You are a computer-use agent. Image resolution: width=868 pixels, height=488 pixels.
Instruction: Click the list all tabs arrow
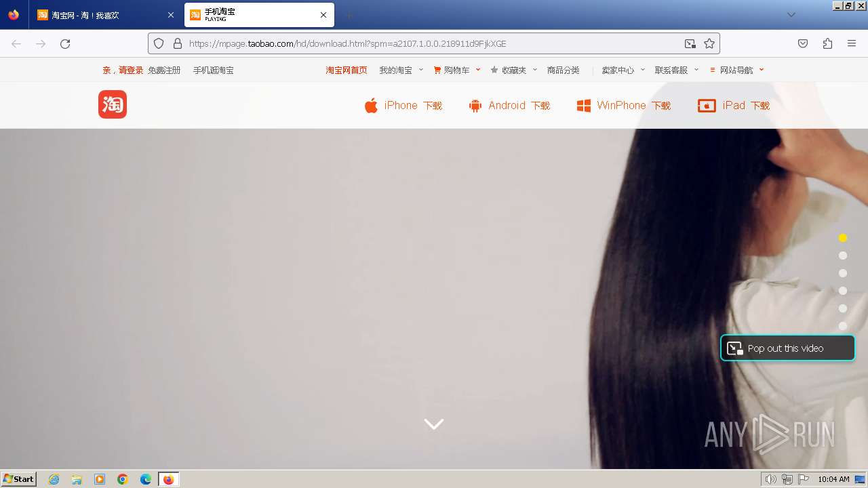[x=791, y=15]
